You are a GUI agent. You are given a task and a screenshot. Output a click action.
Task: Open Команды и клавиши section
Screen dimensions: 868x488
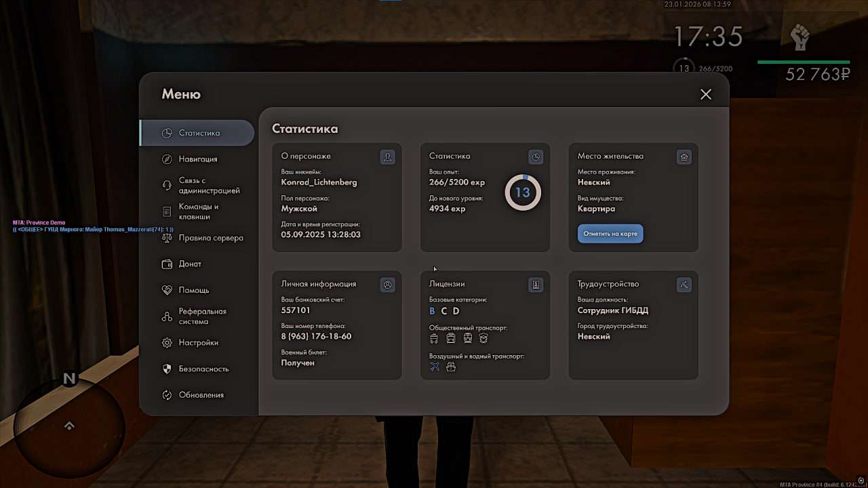tap(198, 211)
